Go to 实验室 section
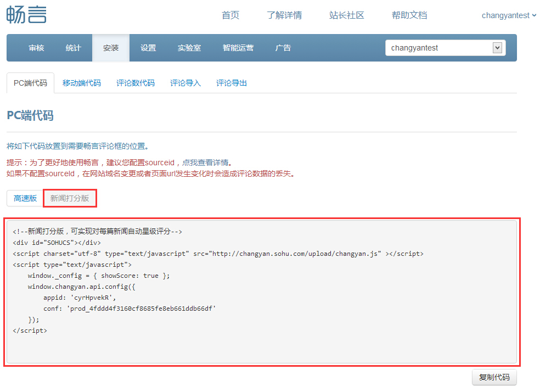 (x=189, y=48)
